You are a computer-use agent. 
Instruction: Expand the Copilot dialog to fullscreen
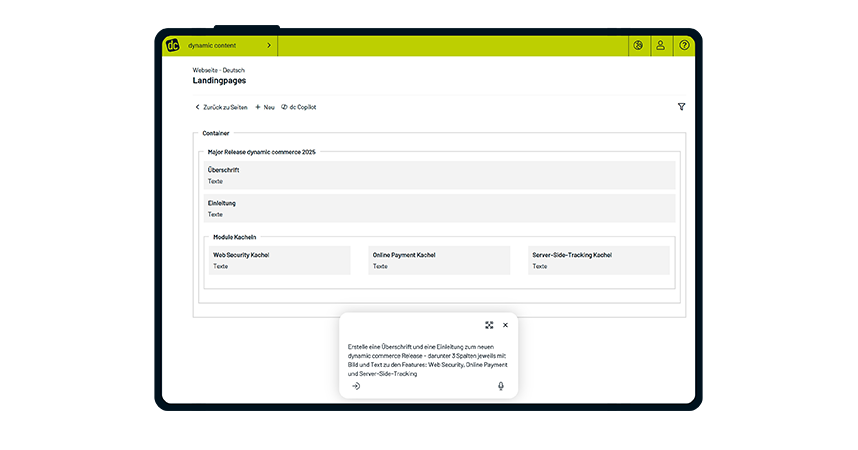(x=489, y=325)
